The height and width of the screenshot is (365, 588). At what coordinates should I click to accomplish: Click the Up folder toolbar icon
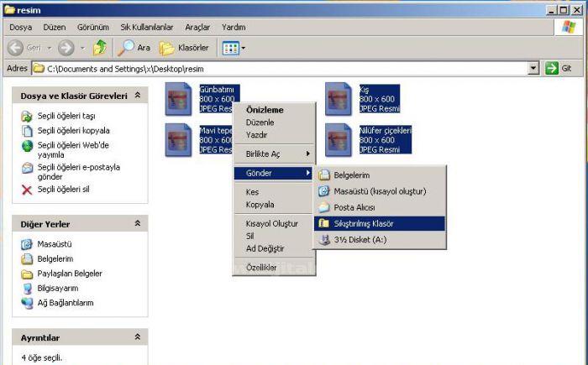pyautogui.click(x=100, y=48)
